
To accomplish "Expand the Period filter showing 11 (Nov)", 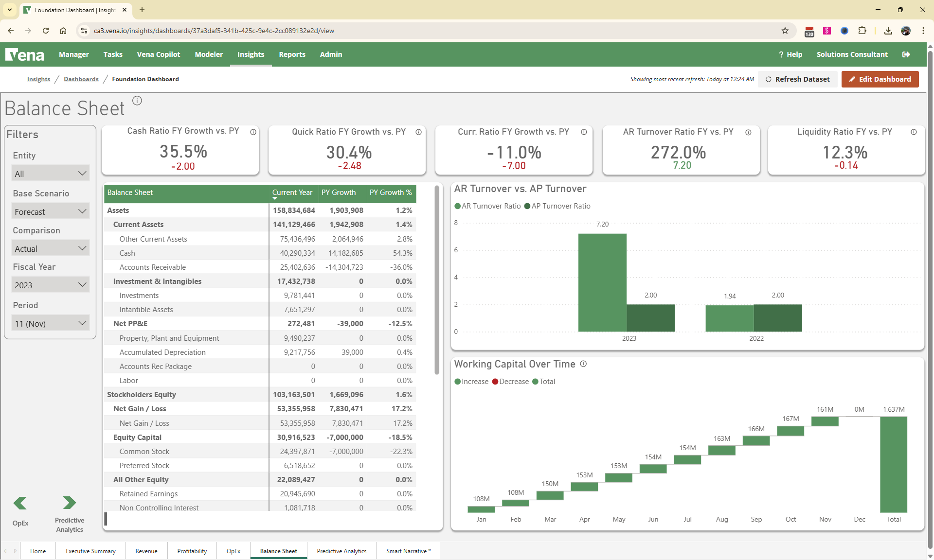I will pyautogui.click(x=50, y=323).
